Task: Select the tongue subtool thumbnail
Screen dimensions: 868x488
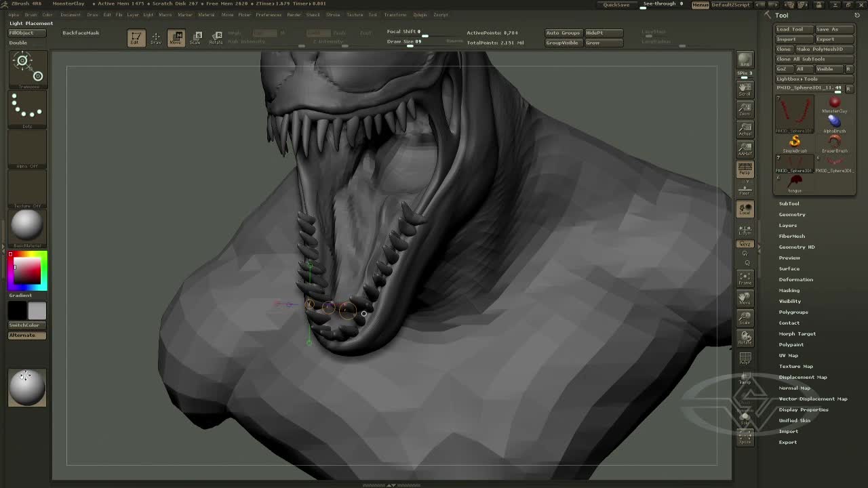Action: tap(794, 183)
